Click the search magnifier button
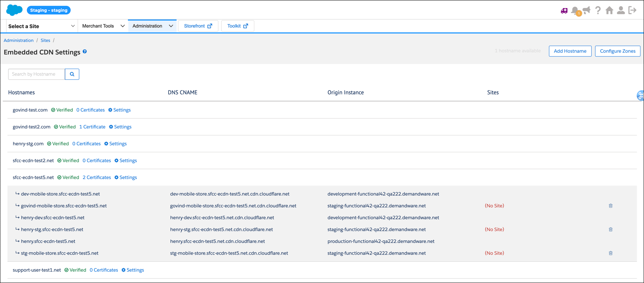Viewport: 644px width, 283px height. tap(72, 74)
